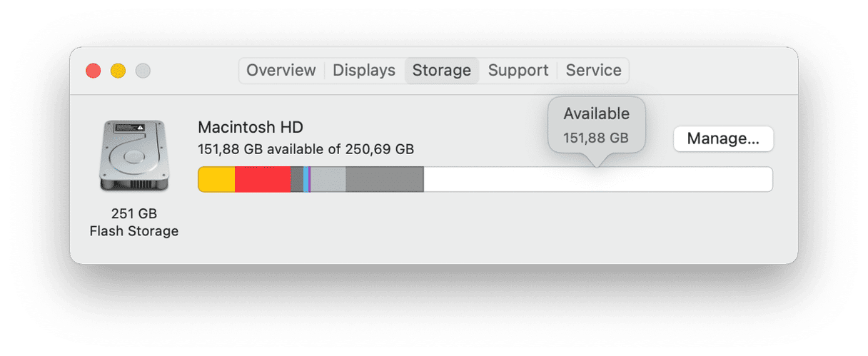Click the light gray storage bar segment
This screenshot has width=868, height=356.
(328, 179)
